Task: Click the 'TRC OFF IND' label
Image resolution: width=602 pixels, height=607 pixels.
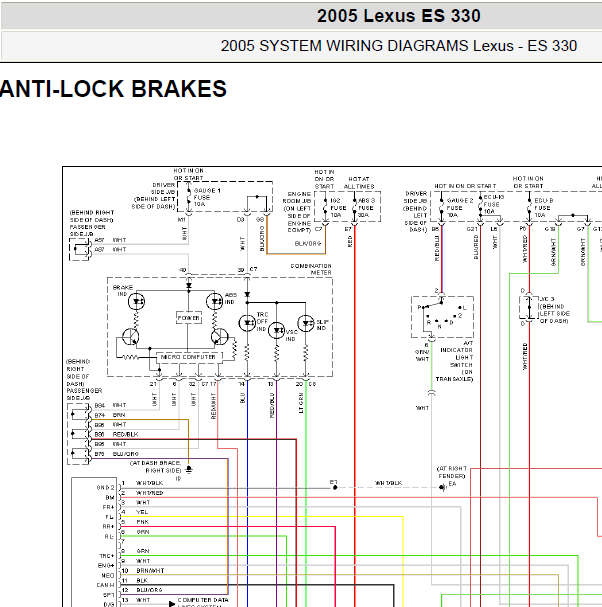Action: click(x=262, y=322)
